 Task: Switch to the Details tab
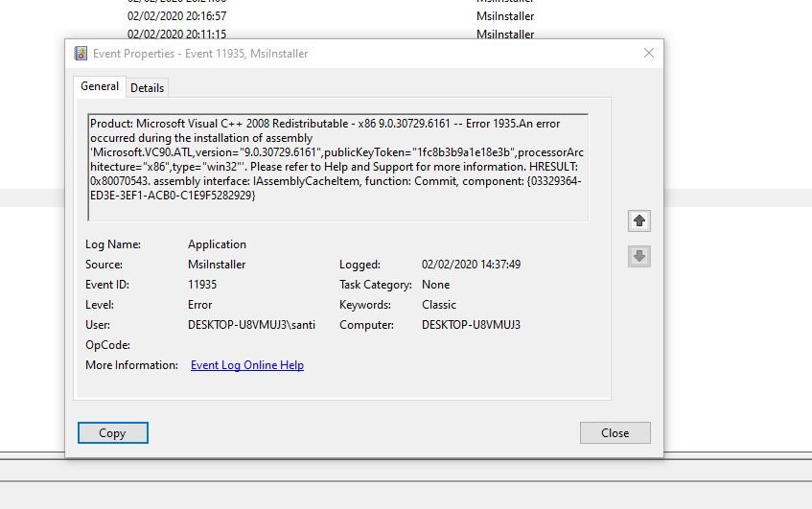[147, 88]
